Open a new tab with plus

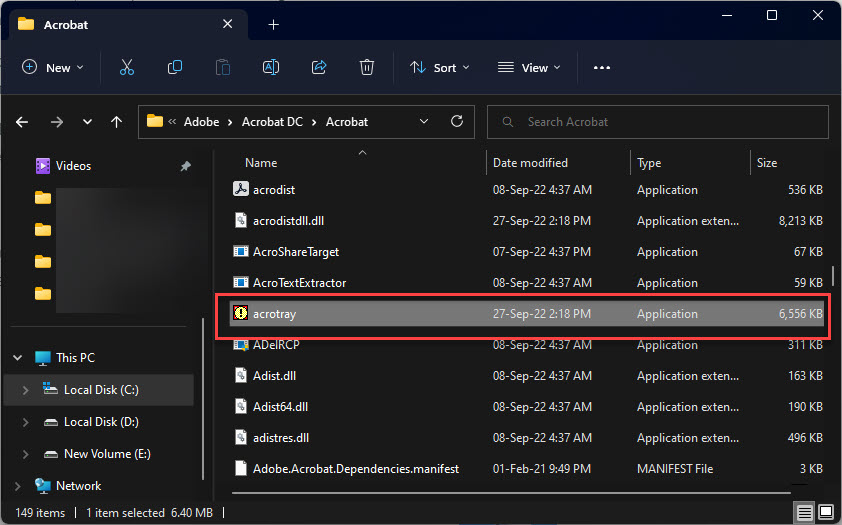(x=273, y=25)
